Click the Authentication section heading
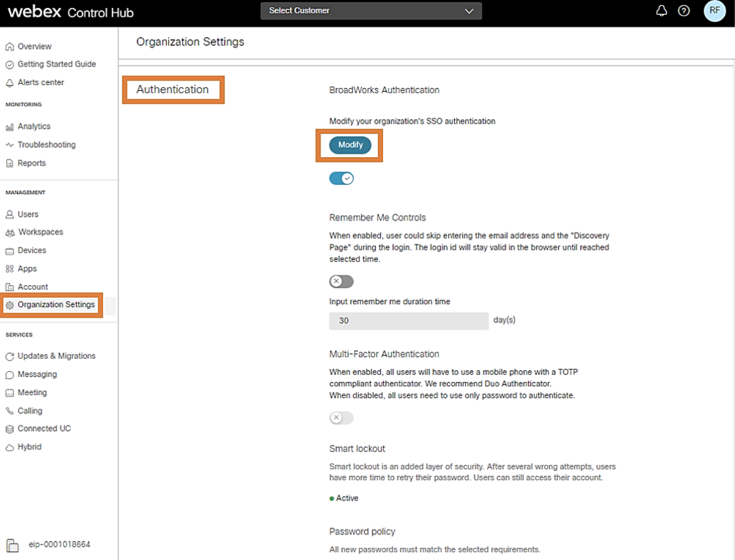Viewport: 735px width, 560px height. coord(172,89)
